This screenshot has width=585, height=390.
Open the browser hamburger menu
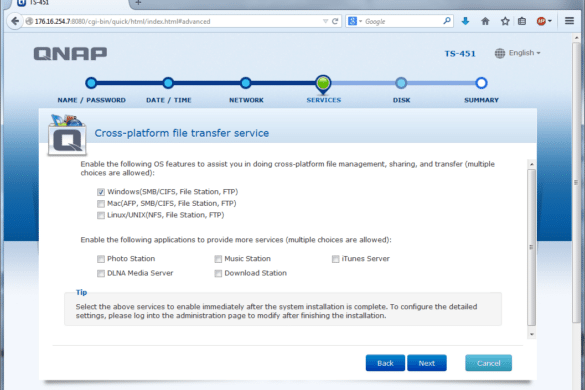pos(569,21)
